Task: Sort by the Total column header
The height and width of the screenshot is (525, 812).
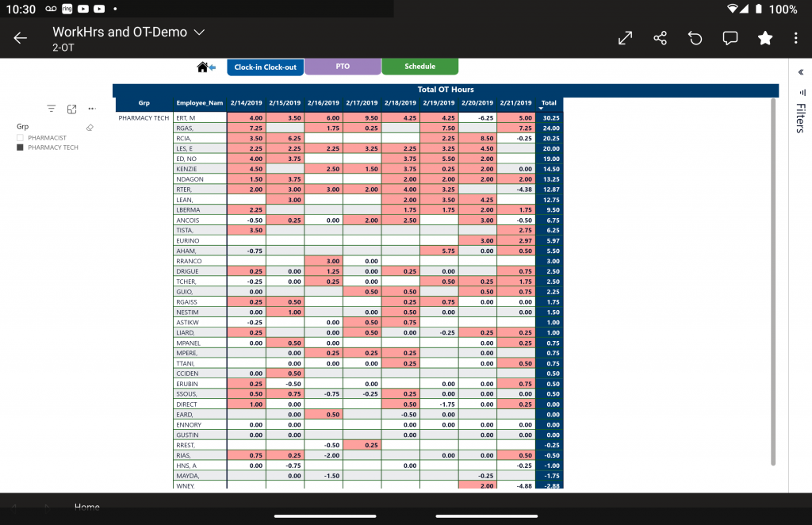Action: pyautogui.click(x=548, y=103)
